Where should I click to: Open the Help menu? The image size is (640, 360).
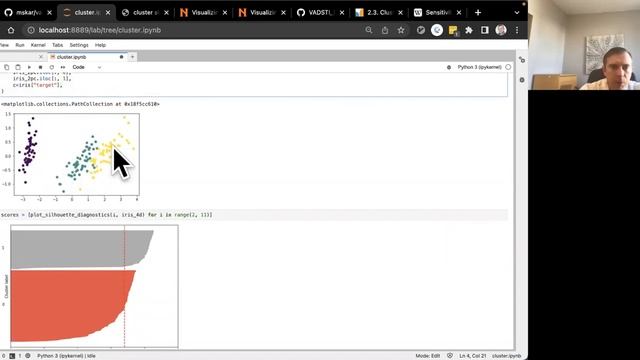click(x=100, y=45)
